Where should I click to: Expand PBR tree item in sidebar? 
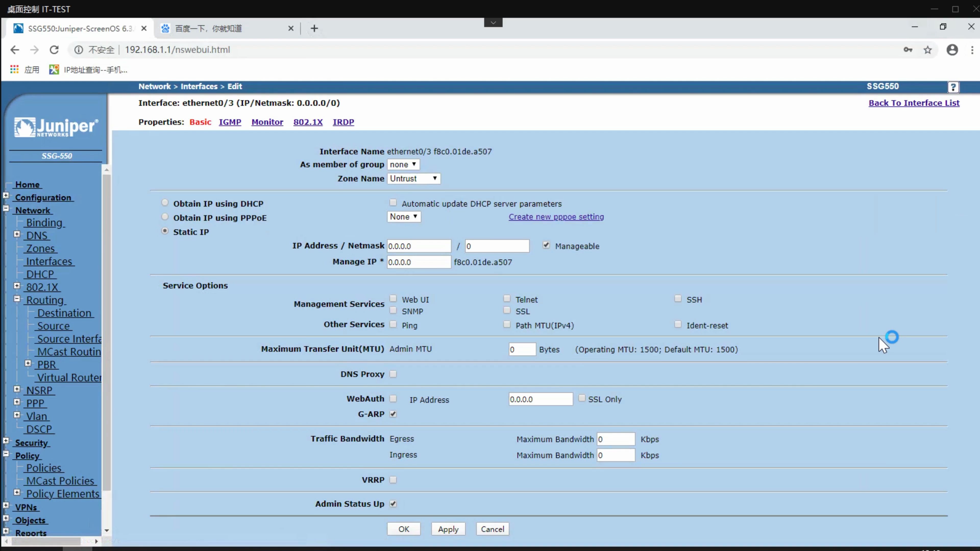27,364
